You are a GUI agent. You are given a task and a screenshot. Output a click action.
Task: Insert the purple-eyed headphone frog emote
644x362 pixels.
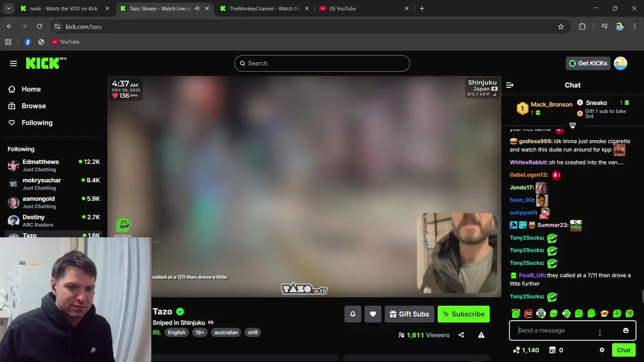541,314
